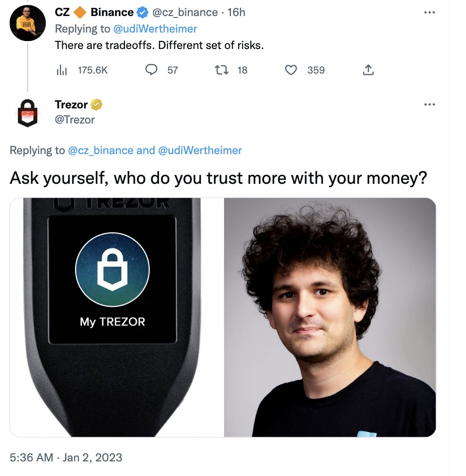Open more options menu on Trezor's tweet
466x476 pixels.
tap(429, 105)
